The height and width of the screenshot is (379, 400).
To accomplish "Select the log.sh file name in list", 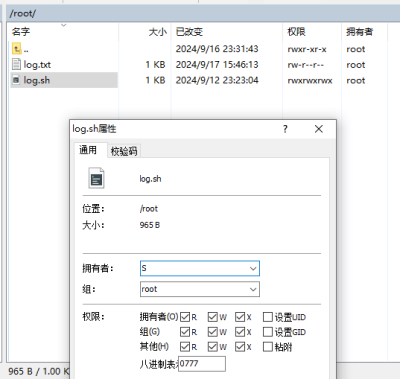I will coord(37,80).
